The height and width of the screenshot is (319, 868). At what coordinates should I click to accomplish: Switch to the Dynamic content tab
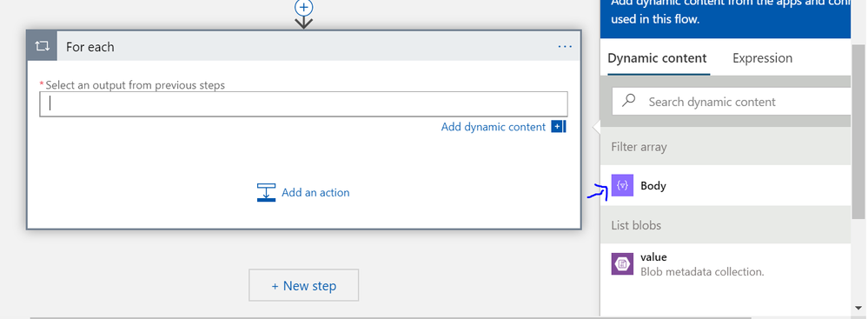click(657, 58)
